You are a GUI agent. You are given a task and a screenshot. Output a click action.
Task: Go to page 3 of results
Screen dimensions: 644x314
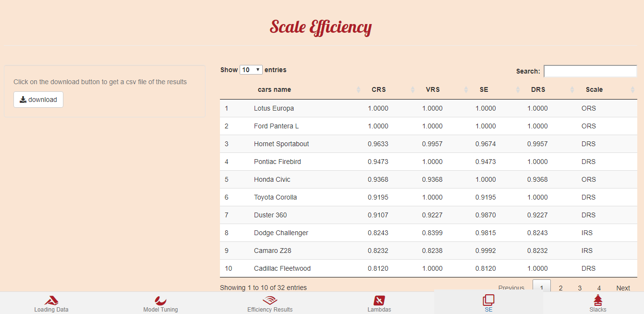pyautogui.click(x=580, y=288)
